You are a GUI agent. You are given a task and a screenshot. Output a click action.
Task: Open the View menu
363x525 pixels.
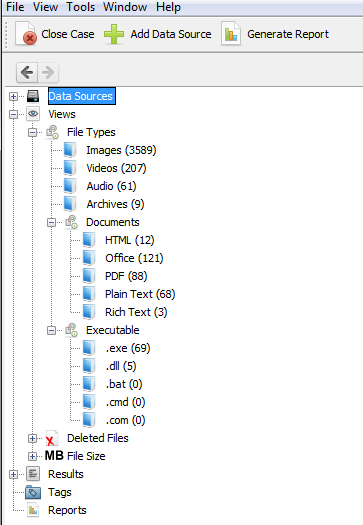tap(45, 7)
